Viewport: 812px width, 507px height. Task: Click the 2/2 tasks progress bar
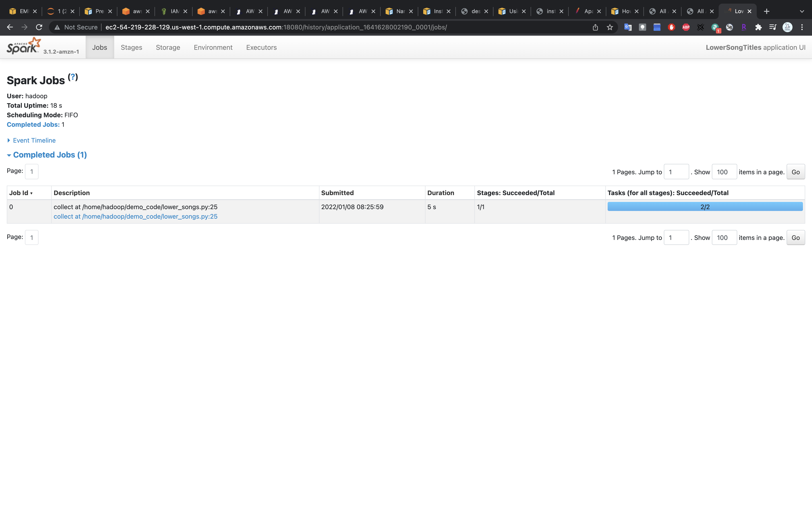705,207
